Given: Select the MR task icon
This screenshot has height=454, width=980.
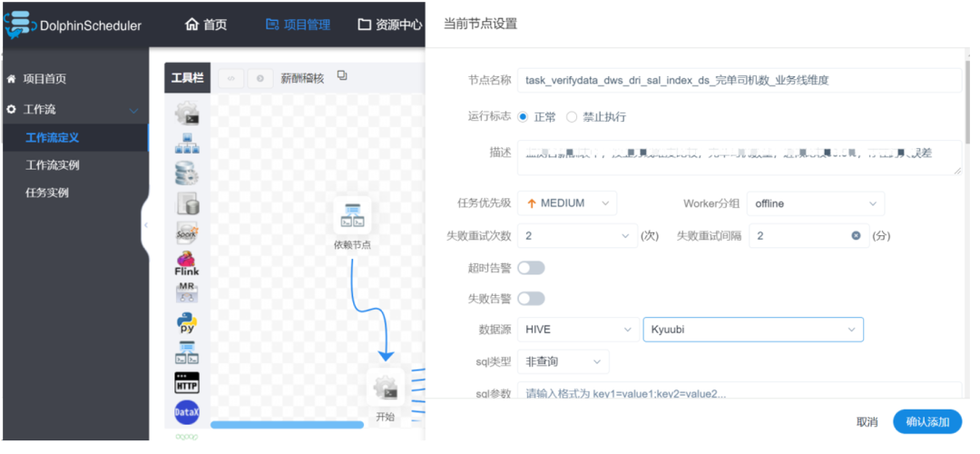Looking at the screenshot, I should pos(187,292).
